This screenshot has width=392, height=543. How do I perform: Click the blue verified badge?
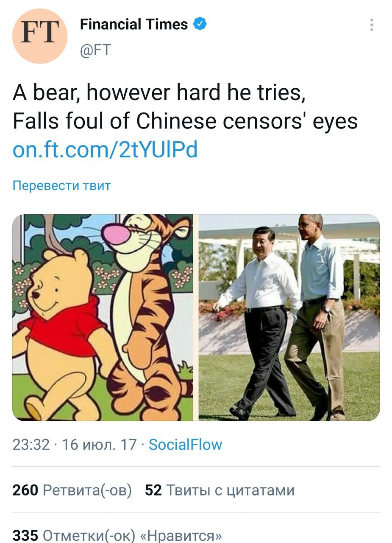click(200, 24)
